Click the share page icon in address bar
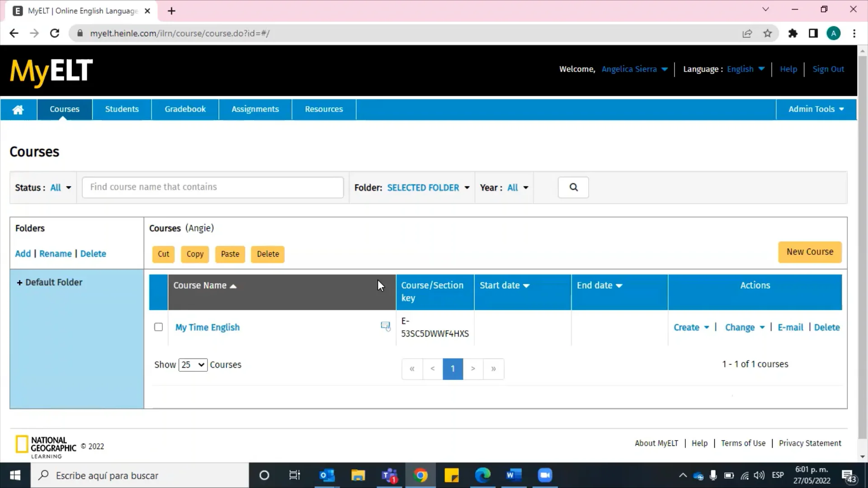The height and width of the screenshot is (488, 868). point(747,33)
